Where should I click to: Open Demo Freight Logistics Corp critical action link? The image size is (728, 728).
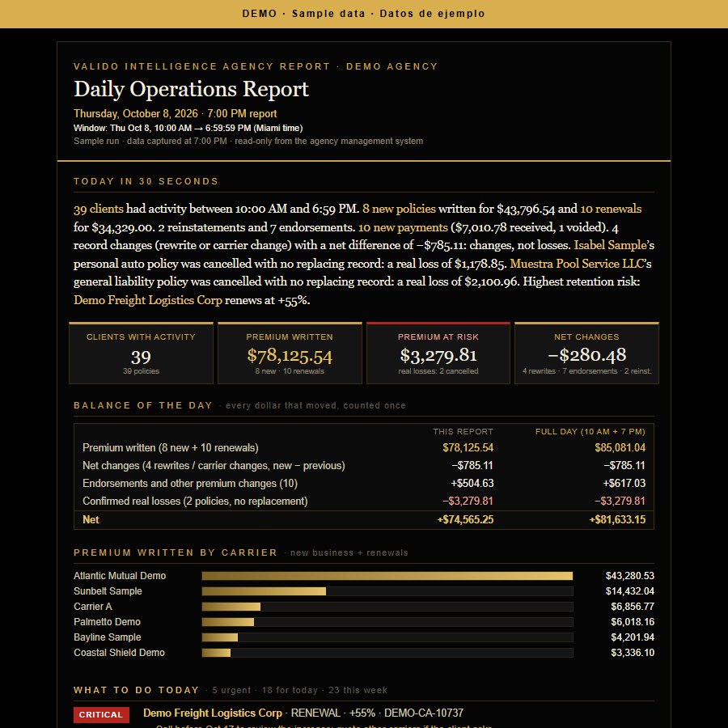point(212,713)
